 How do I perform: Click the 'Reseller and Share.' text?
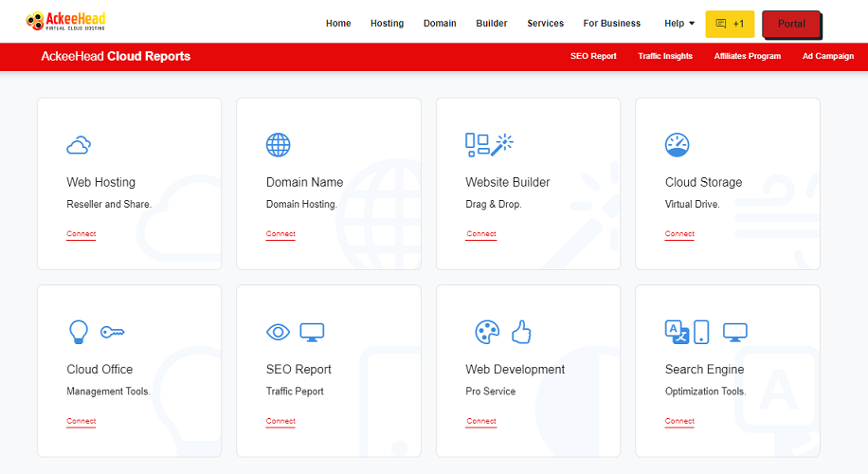[109, 204]
